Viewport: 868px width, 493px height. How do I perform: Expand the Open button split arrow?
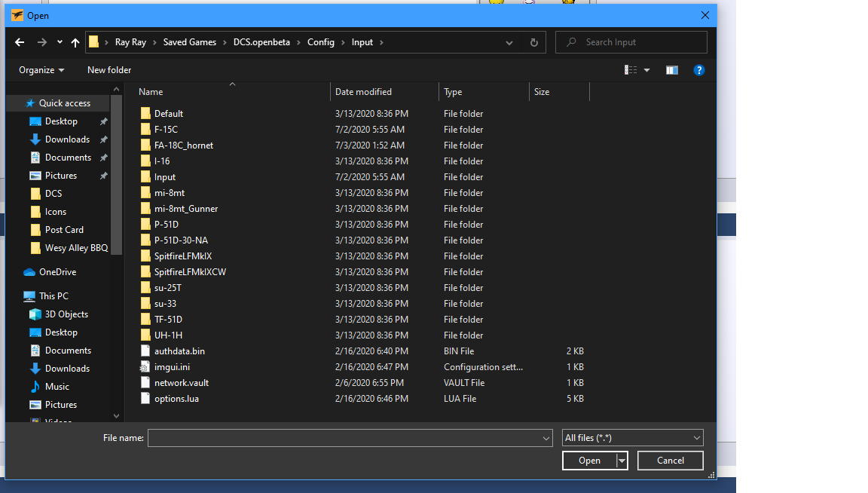(x=622, y=461)
